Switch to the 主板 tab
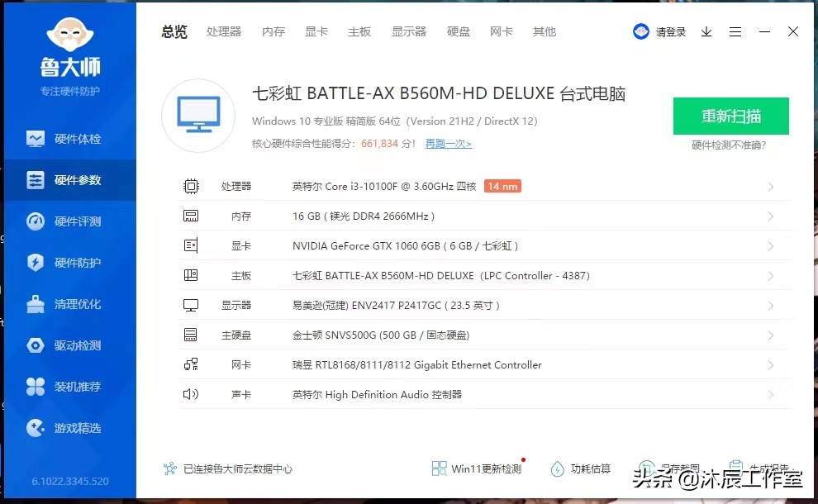818x504 pixels. pos(359,31)
